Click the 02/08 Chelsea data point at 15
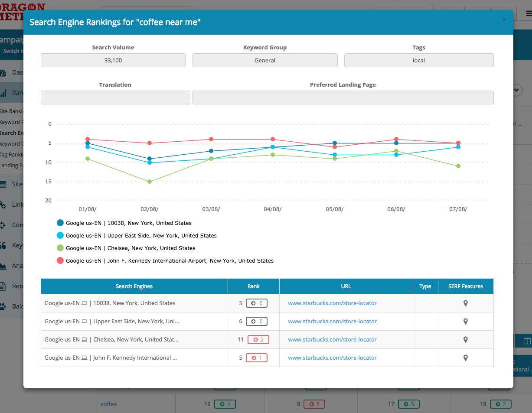 click(x=150, y=182)
